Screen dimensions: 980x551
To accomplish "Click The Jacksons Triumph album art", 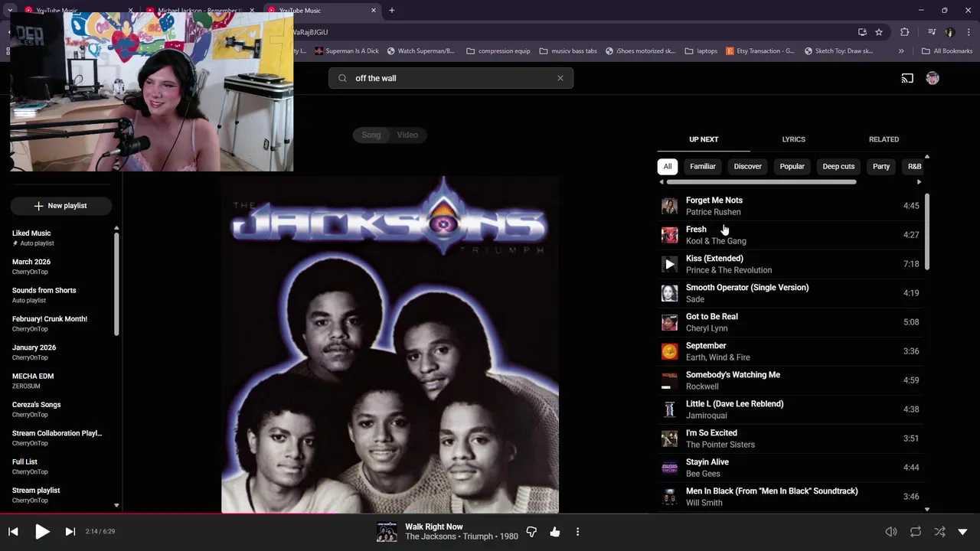I will (x=390, y=344).
